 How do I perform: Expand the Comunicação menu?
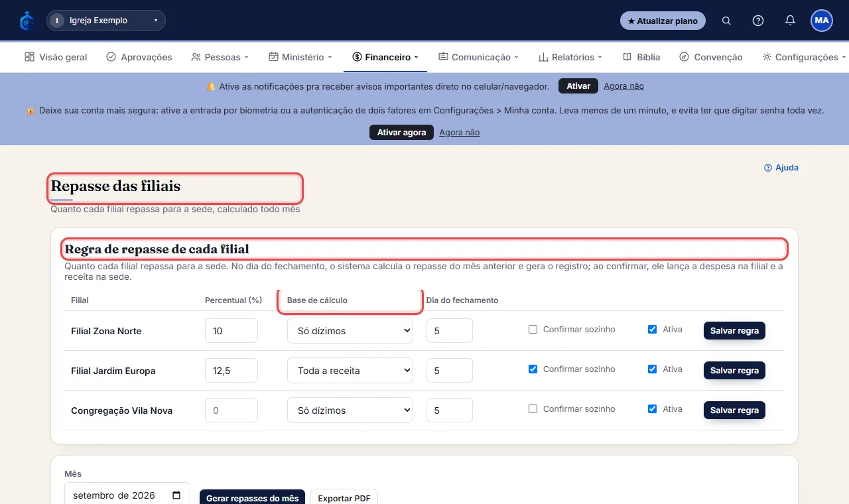[x=478, y=57]
